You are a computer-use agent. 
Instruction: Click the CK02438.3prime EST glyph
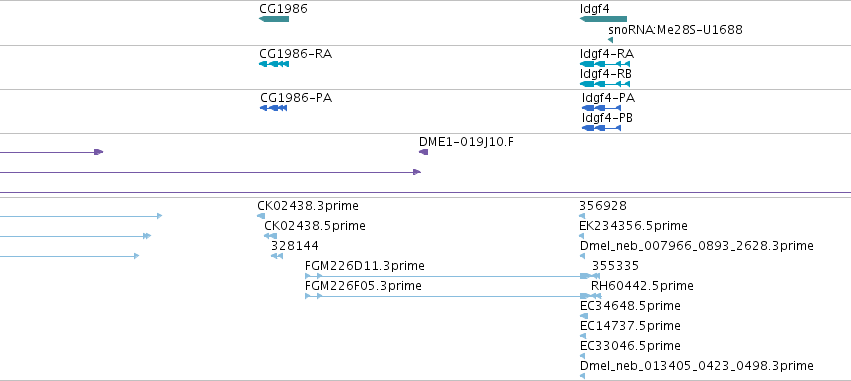pos(261,216)
